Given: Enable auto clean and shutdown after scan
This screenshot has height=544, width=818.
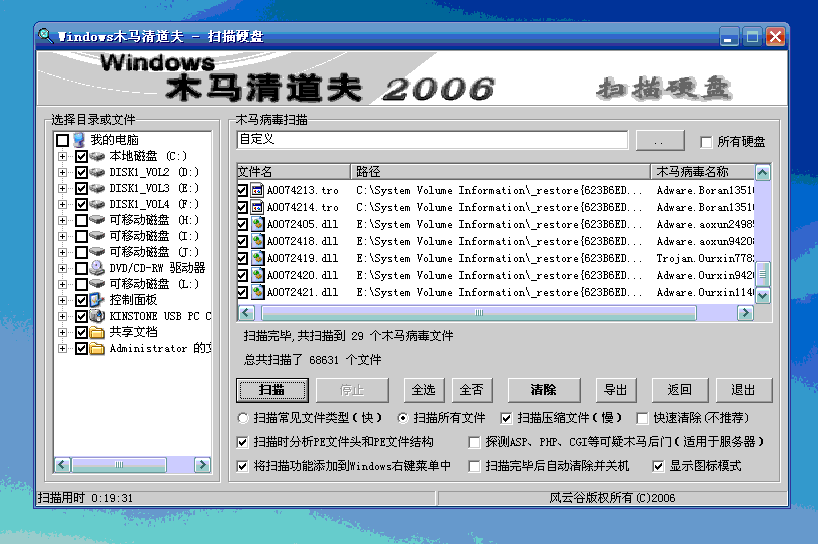Looking at the screenshot, I should [474, 466].
